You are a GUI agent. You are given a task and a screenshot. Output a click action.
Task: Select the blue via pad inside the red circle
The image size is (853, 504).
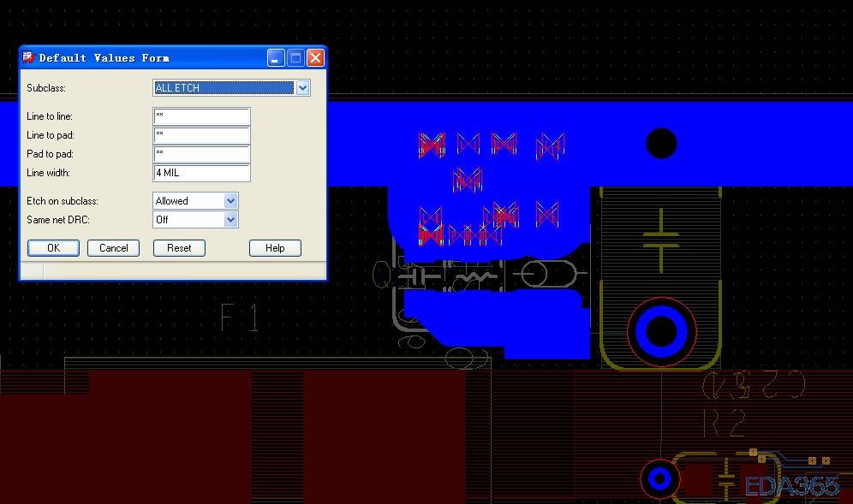pos(661,330)
